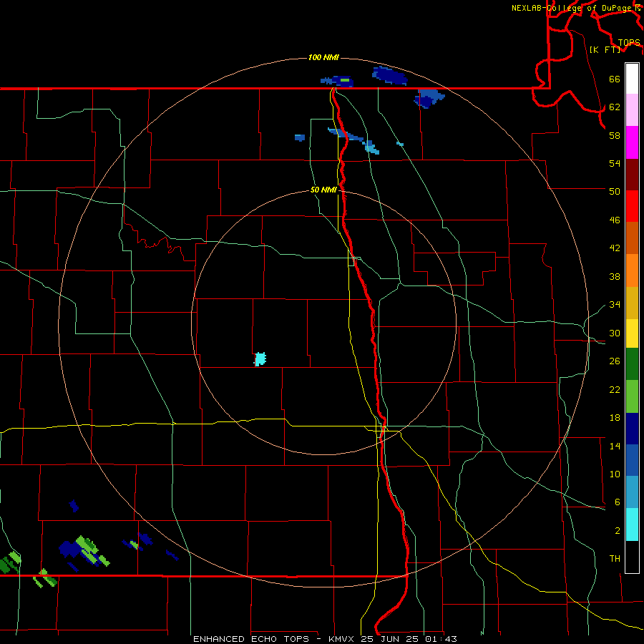Click the '25 JUN 25 01:43' timestamp
644x644 pixels.
point(409,639)
